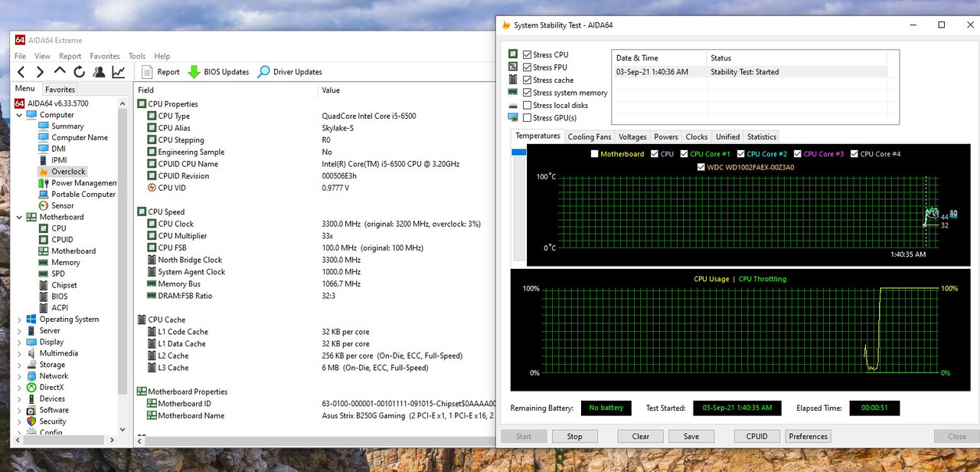The image size is (980, 472).
Task: Open the File menu
Action: point(20,56)
